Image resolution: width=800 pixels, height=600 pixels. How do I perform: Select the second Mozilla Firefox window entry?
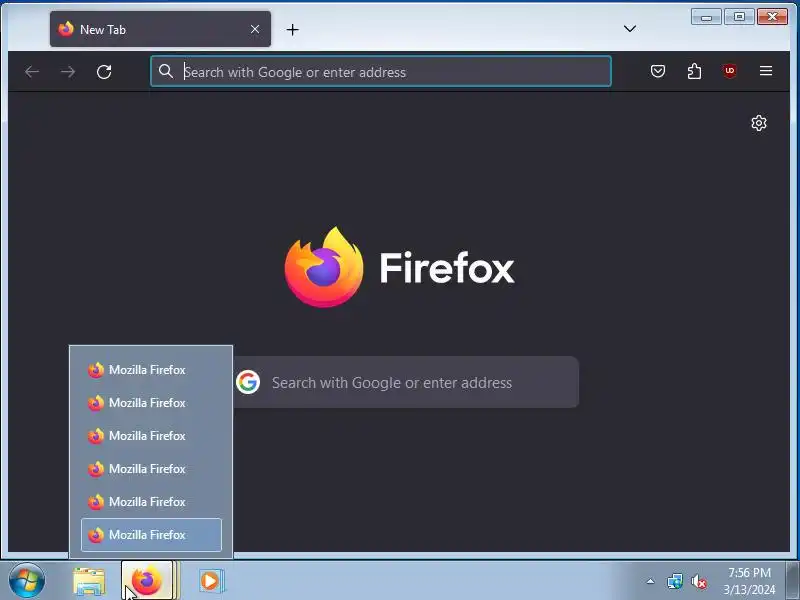(x=151, y=403)
